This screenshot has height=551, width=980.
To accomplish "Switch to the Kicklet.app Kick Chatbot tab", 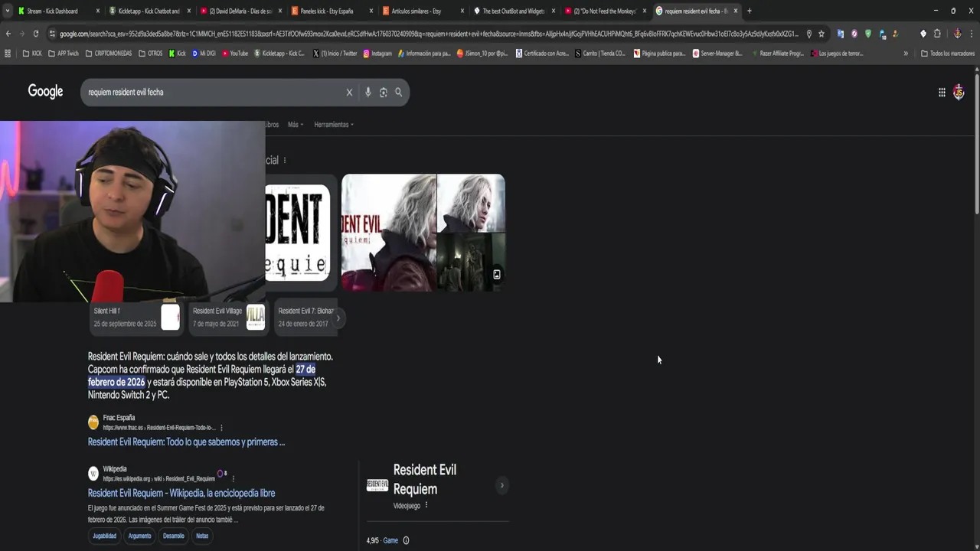I will 149,11.
